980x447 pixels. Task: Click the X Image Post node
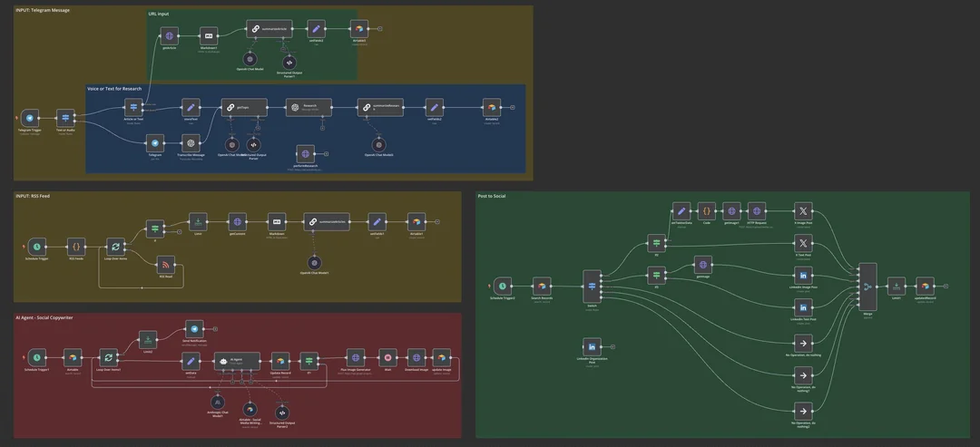click(x=803, y=211)
